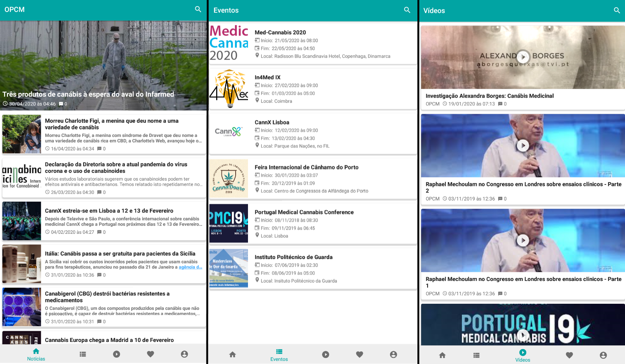Open the CannX Lisboa event

313,134
